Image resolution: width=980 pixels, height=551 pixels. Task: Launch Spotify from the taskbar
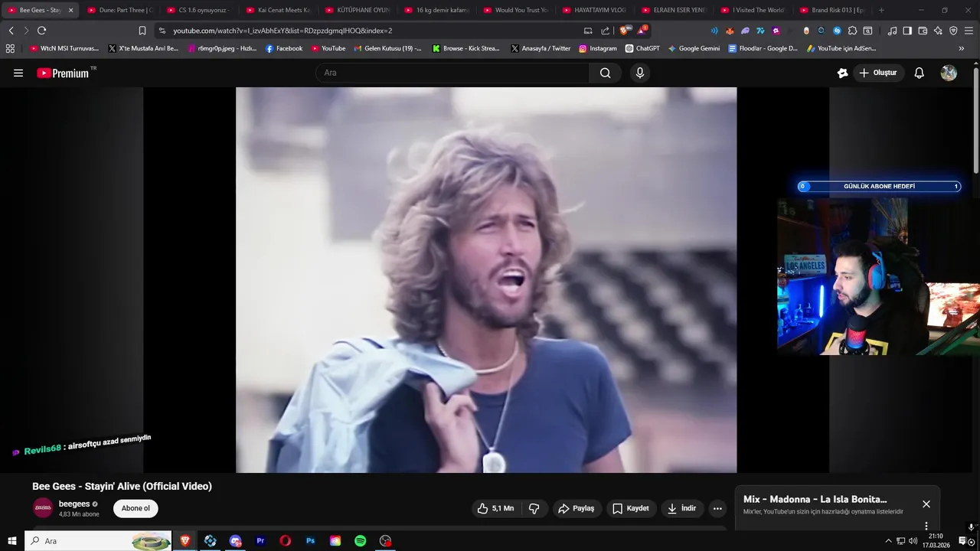(x=360, y=541)
